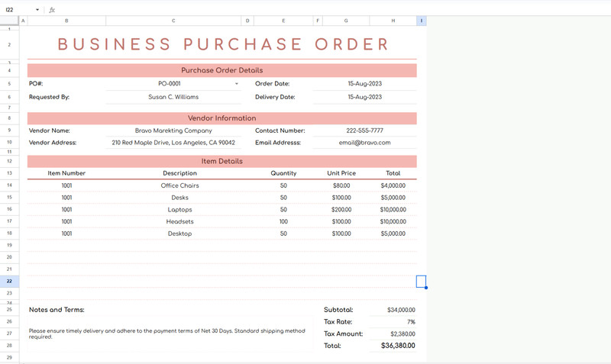Select the Office Chairs total $4,000.00
Viewport: 611px width, 364px height.
(393, 185)
